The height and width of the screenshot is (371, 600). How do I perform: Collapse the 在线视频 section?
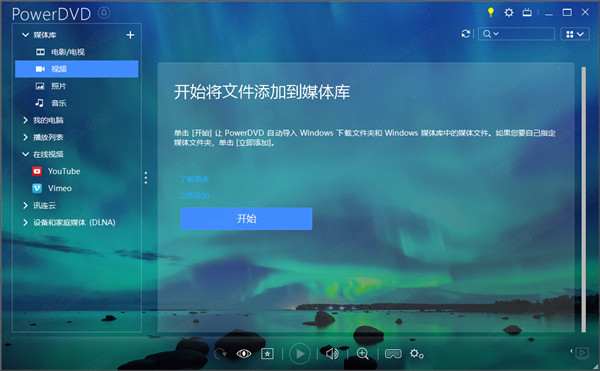click(x=25, y=154)
